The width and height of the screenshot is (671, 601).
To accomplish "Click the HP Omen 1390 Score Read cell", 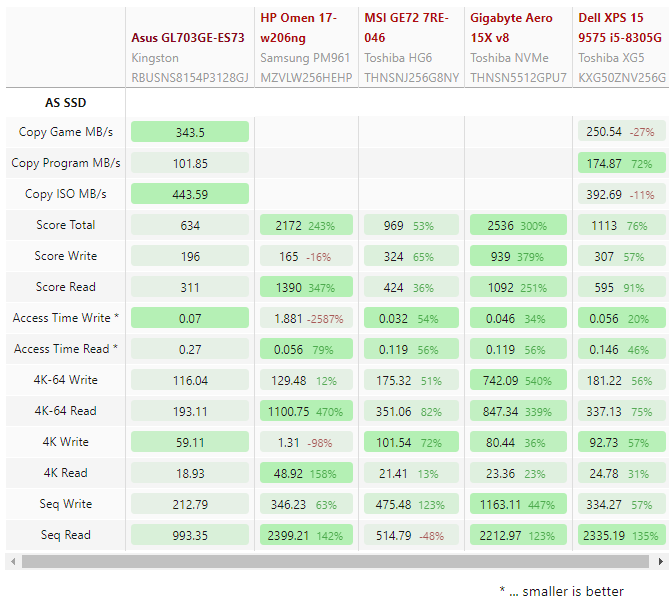I will [x=306, y=287].
